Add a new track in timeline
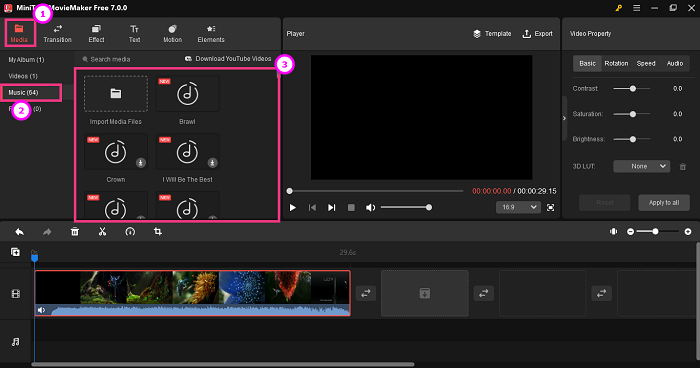The width and height of the screenshot is (700, 368). [x=15, y=252]
